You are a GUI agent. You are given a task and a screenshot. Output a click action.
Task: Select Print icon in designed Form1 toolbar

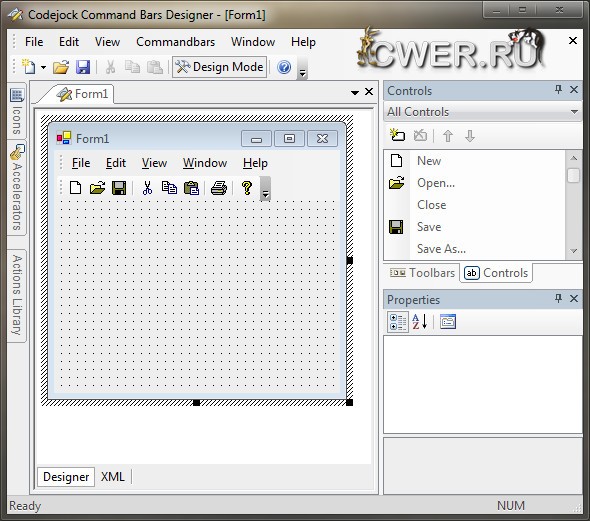[219, 188]
